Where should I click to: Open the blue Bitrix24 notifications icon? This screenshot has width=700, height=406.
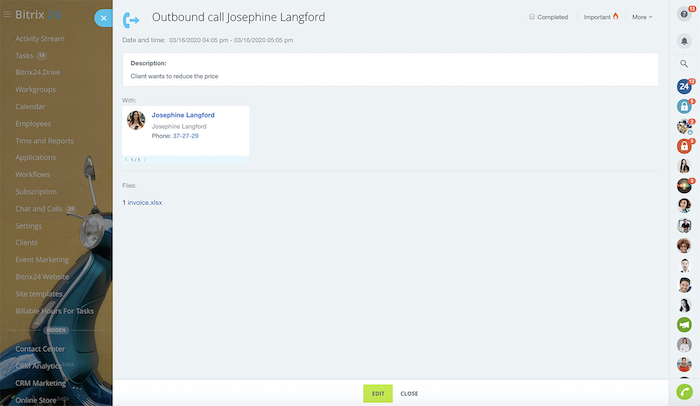click(x=684, y=86)
